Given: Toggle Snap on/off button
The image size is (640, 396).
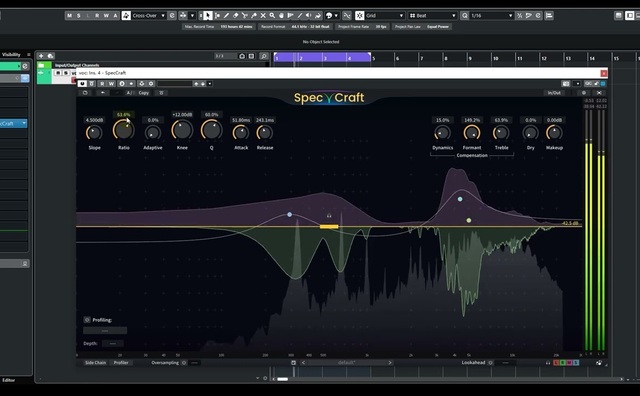Looking at the screenshot, I should click(x=360, y=16).
